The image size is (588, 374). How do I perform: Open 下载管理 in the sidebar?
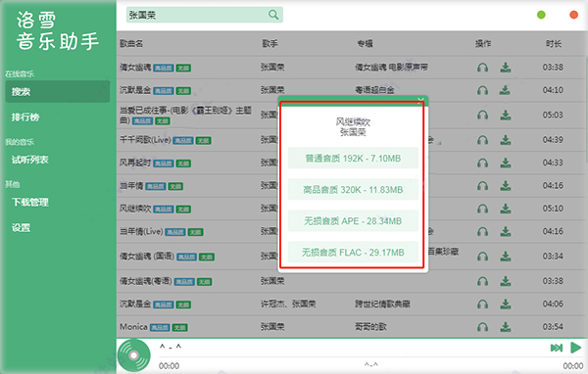pos(30,203)
